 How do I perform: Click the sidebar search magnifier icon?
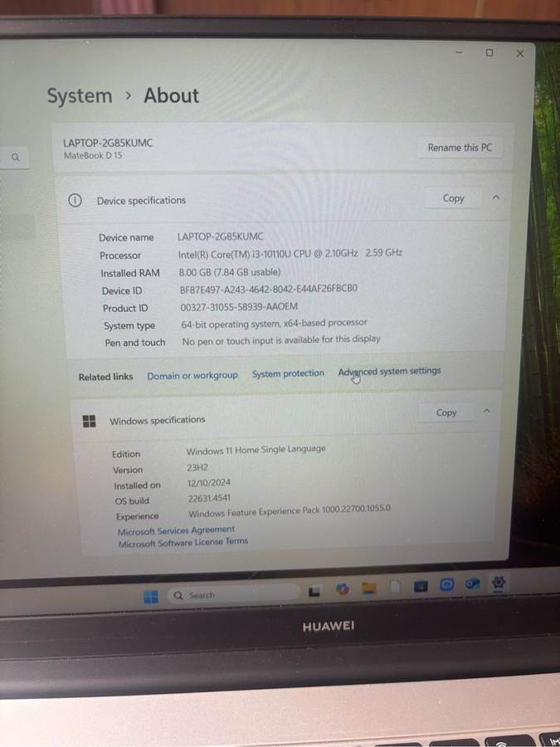click(15, 157)
